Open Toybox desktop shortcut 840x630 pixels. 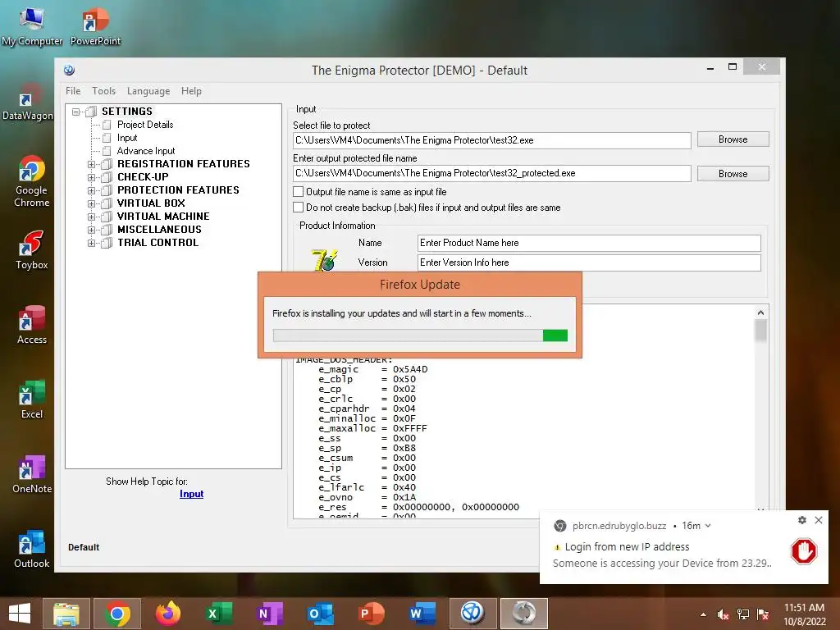pyautogui.click(x=32, y=249)
